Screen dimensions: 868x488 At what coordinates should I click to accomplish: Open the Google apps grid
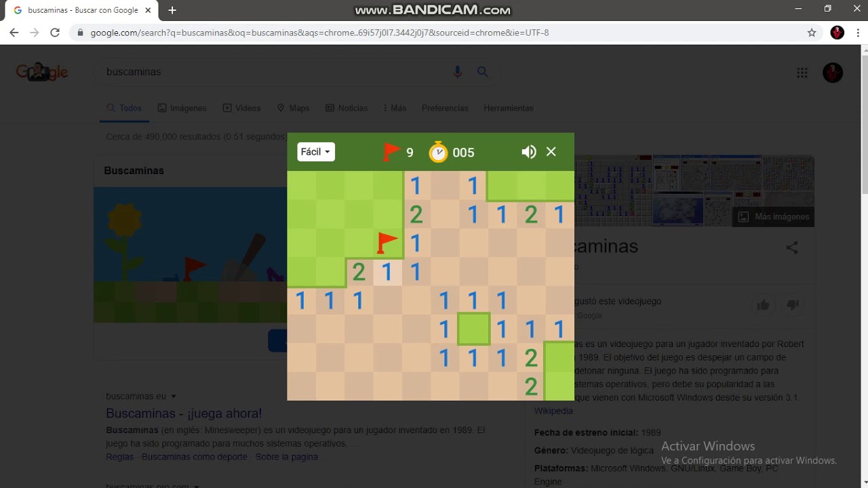pos(802,73)
